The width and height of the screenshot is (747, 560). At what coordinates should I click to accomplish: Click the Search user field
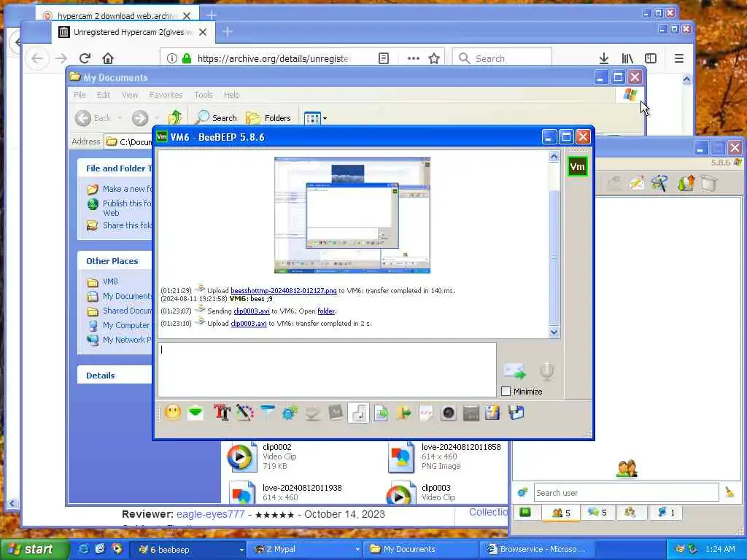626,492
